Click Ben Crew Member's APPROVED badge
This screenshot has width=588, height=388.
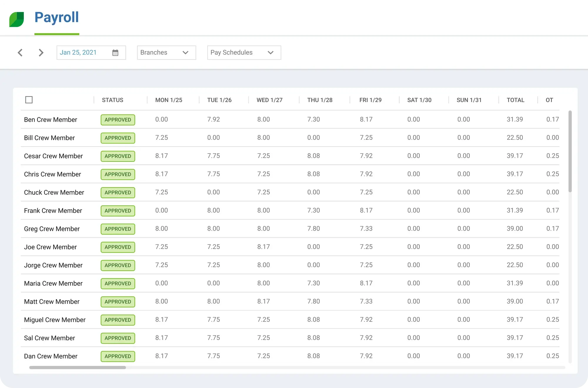[x=118, y=120]
